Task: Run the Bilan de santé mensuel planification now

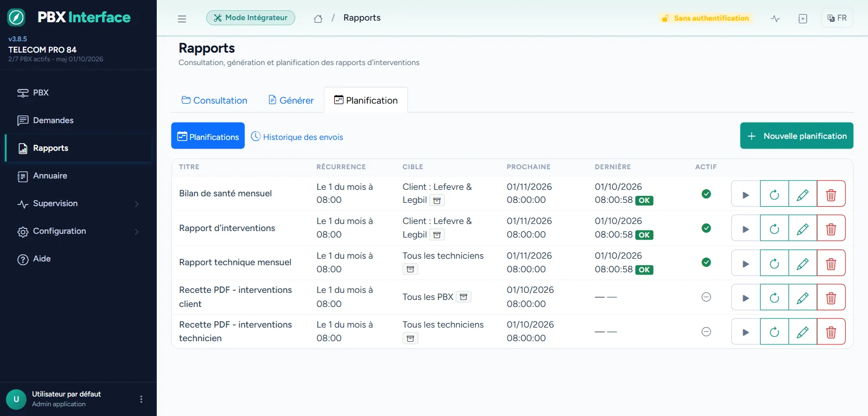Action: coord(746,194)
